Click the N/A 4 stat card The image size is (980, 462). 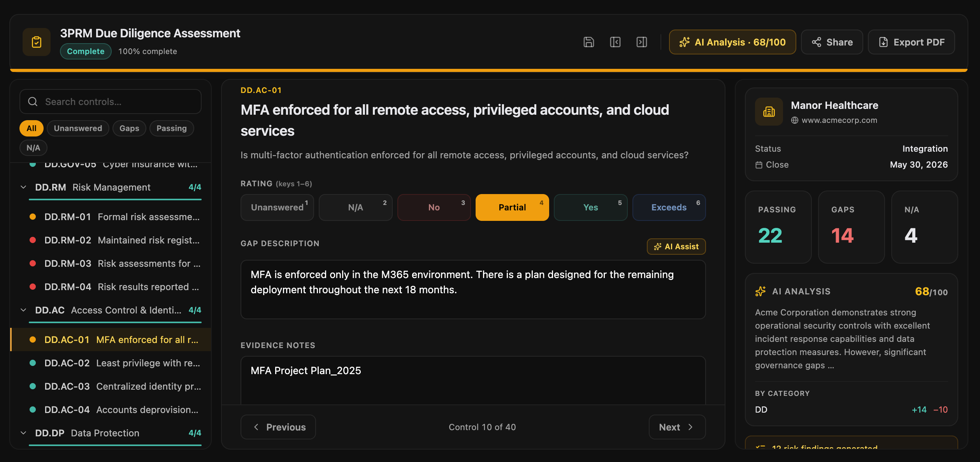point(924,227)
